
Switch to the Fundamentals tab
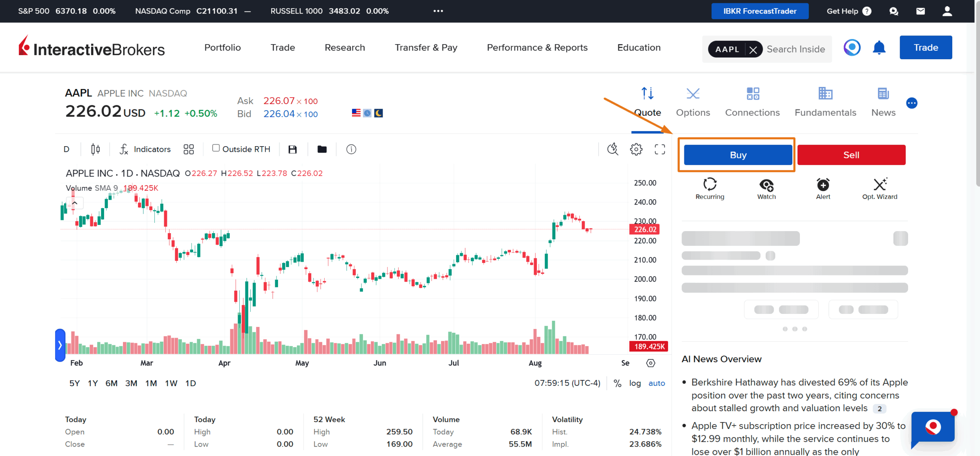pyautogui.click(x=825, y=102)
